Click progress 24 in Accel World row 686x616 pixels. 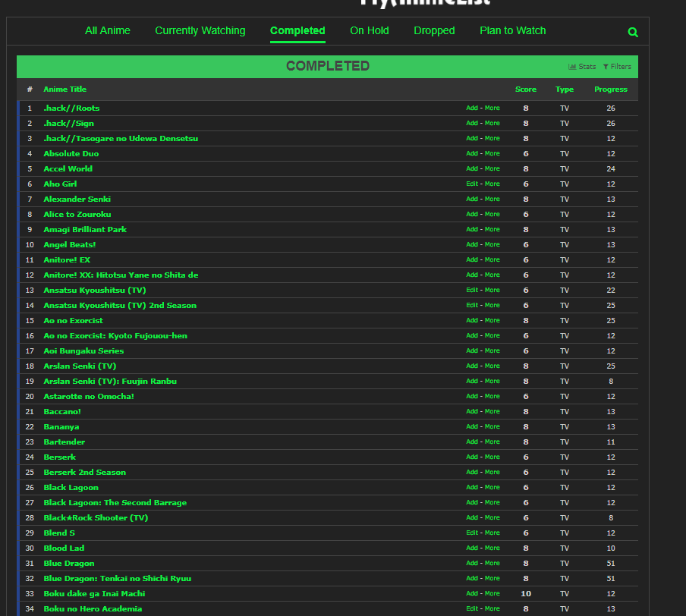pyautogui.click(x=611, y=169)
